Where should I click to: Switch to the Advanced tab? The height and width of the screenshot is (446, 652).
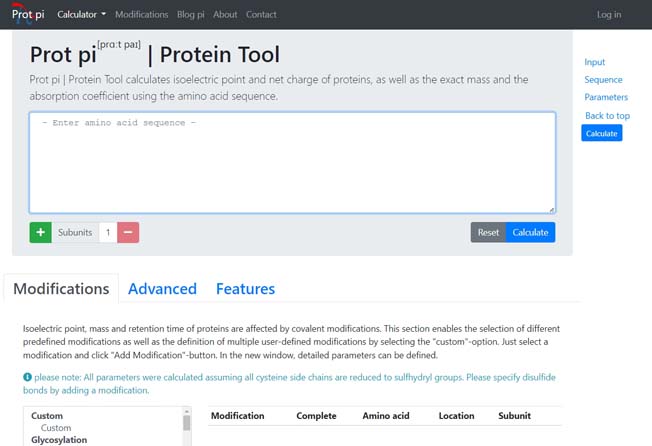click(x=162, y=288)
